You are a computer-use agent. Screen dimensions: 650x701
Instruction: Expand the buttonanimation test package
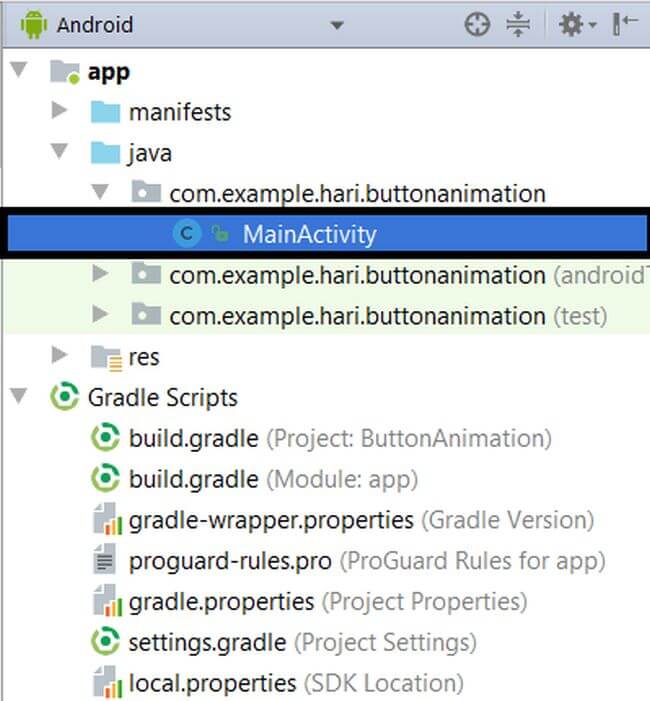[x=100, y=316]
